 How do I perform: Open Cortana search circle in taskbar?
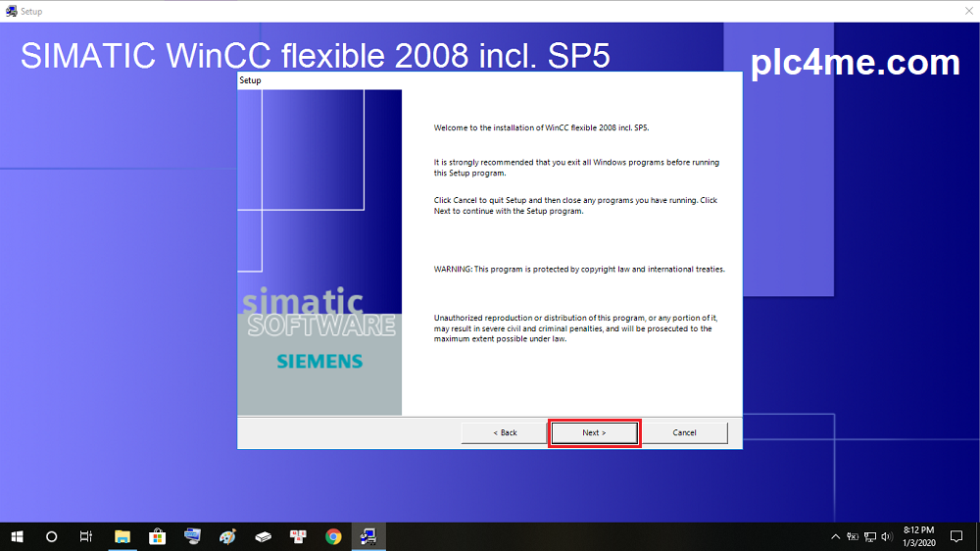52,536
